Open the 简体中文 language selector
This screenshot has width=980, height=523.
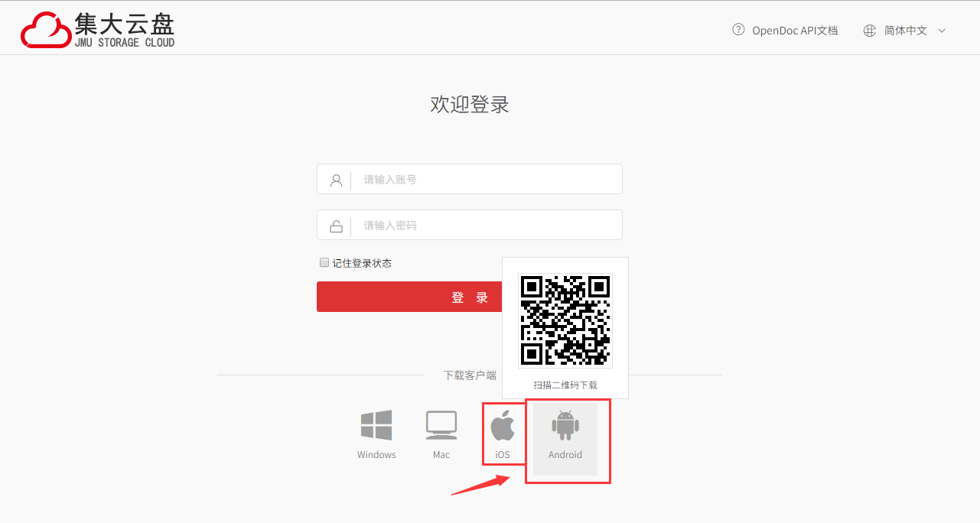pyautogui.click(x=905, y=31)
